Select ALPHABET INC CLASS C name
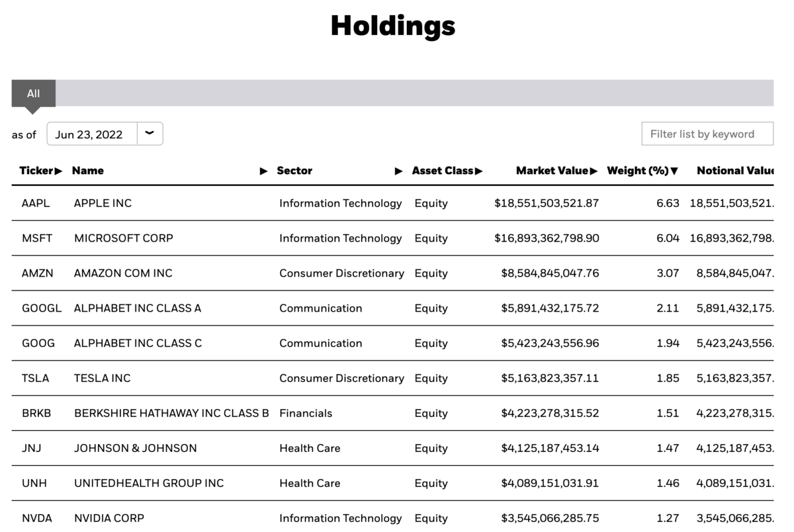This screenshot has width=794, height=532. click(138, 343)
